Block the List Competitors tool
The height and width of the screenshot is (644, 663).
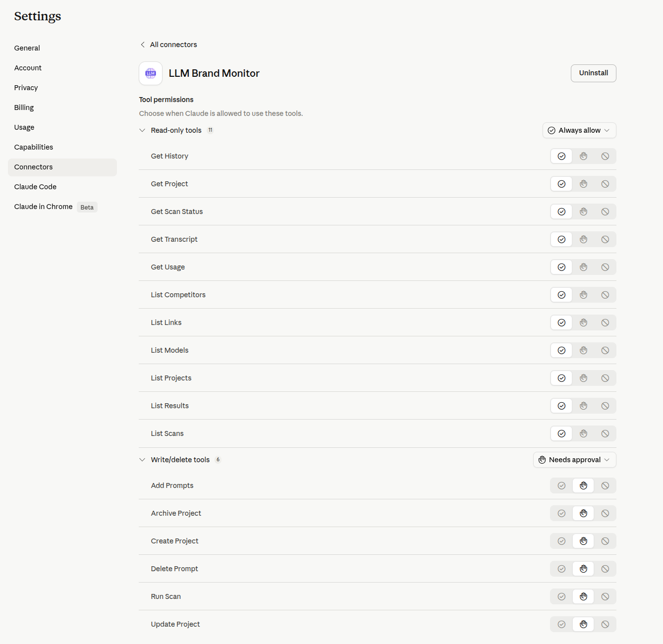[x=605, y=295]
